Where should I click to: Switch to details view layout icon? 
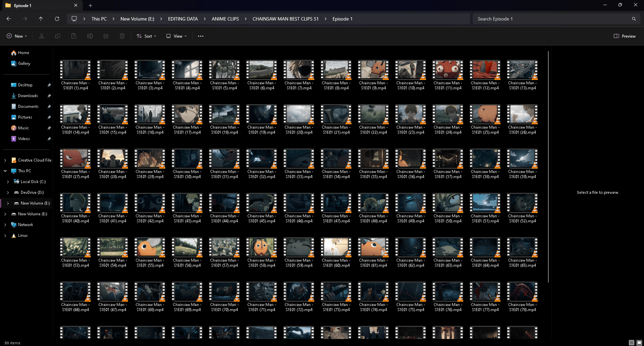click(631, 343)
